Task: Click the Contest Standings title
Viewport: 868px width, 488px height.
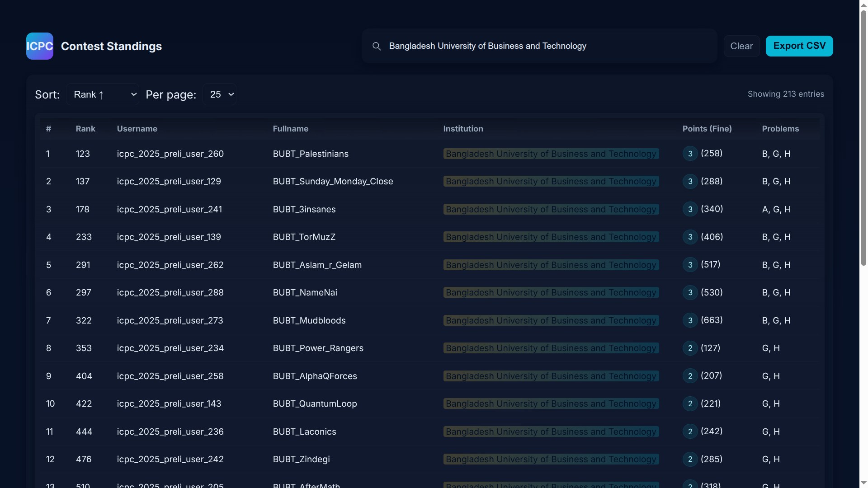Action: (x=111, y=46)
